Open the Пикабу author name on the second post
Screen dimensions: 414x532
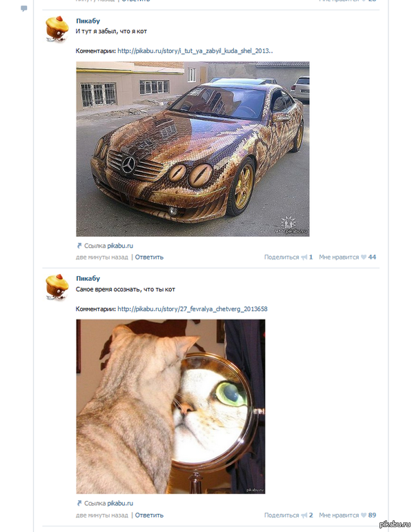(x=88, y=278)
